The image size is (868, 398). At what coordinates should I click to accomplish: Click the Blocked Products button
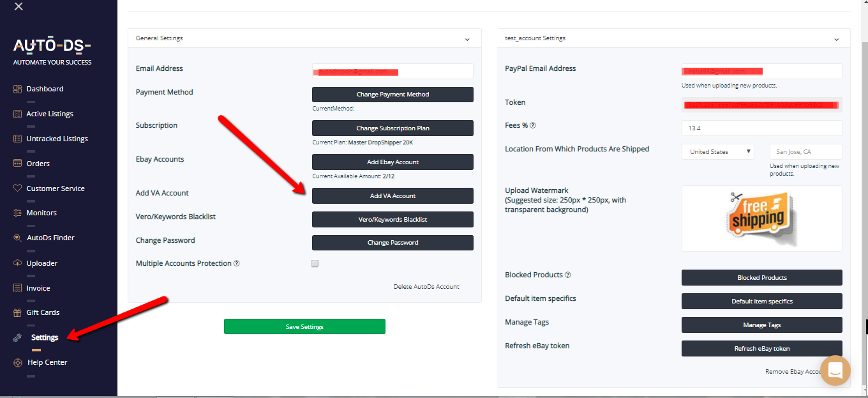coord(762,278)
